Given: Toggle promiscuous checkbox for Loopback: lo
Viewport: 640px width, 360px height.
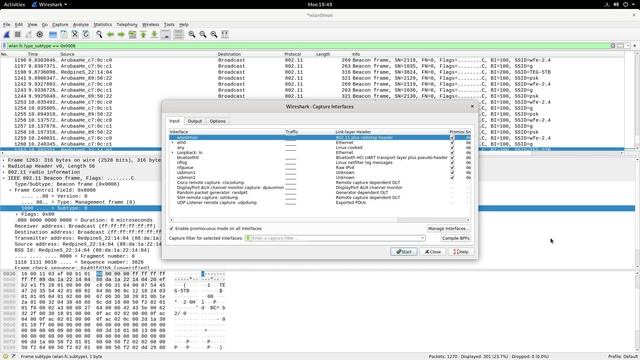Looking at the screenshot, I should (452, 152).
